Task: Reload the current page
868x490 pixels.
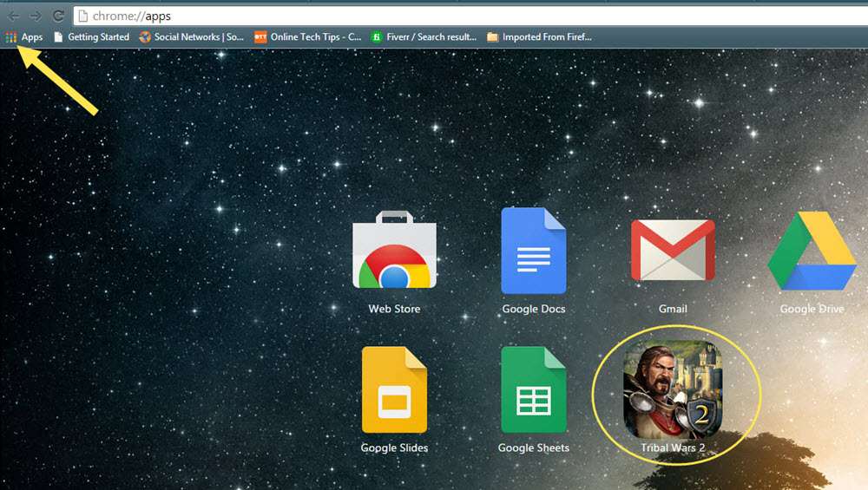Action: coord(58,16)
